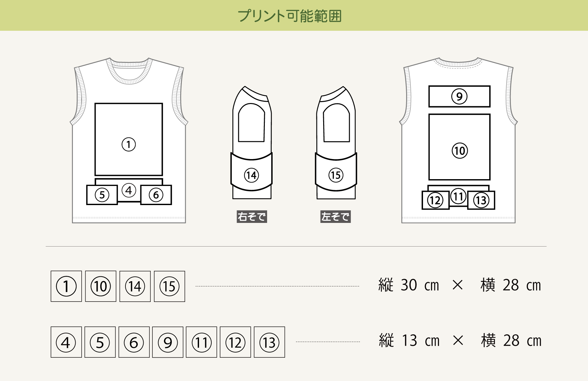The height and width of the screenshot is (381, 588).
Task: Select print area 11 on back hem
Action: click(458, 196)
